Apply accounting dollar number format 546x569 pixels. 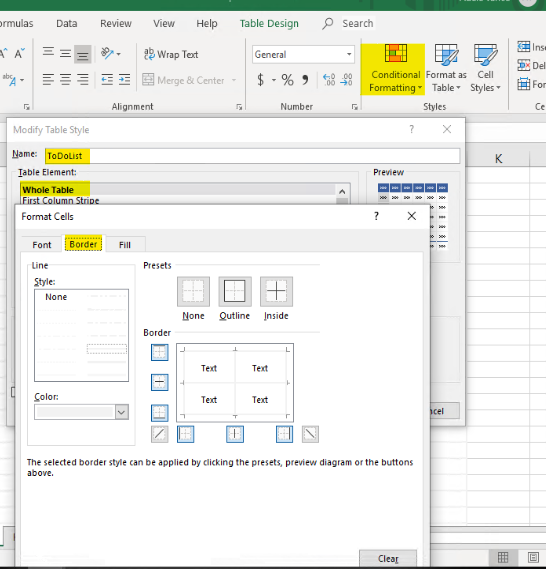tap(260, 79)
